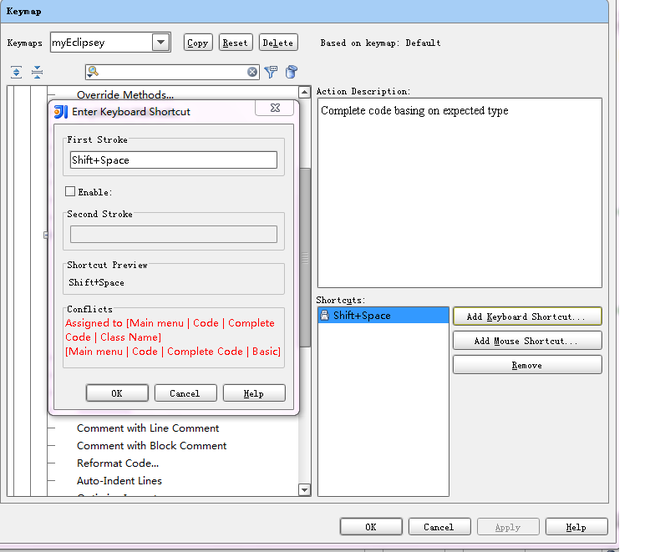650x552 pixels.
Task: Confirm shortcut with dialog OK button
Action: (117, 393)
